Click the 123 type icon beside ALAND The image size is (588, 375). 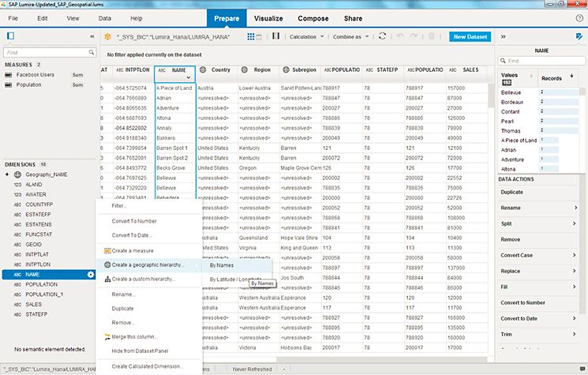17,185
